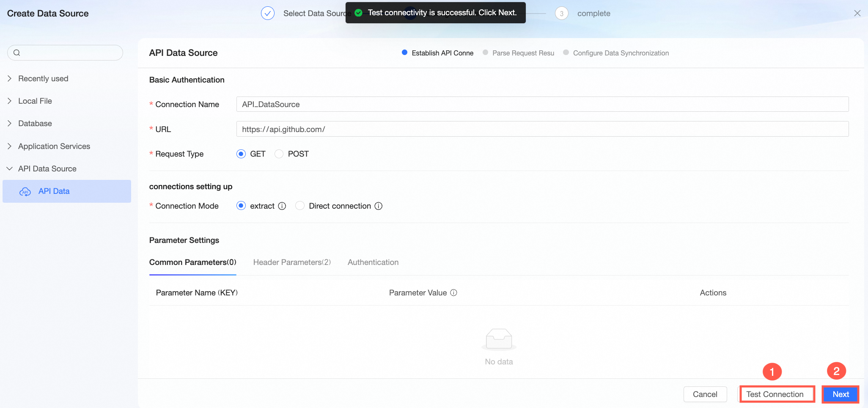
Task: Click the Parameter Value column header
Action: click(418, 293)
